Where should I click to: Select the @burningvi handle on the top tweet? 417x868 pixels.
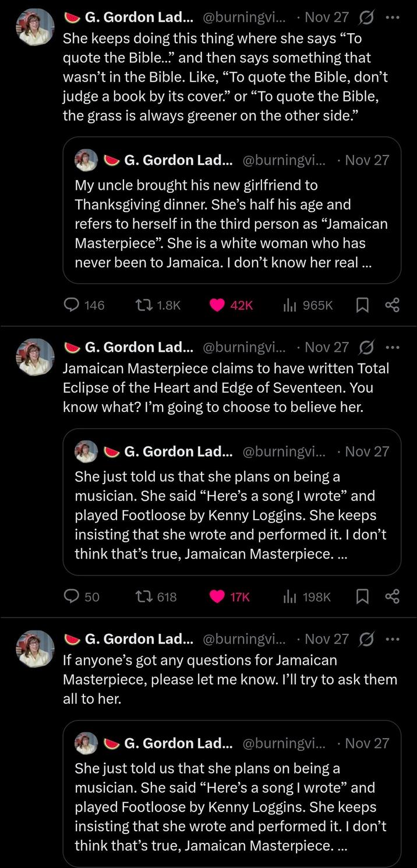[x=250, y=17]
